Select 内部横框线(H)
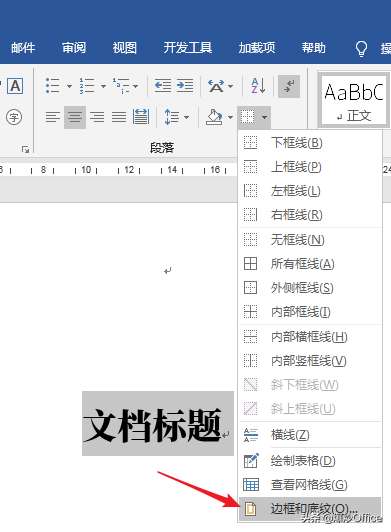This screenshot has width=391, height=532. tap(310, 337)
